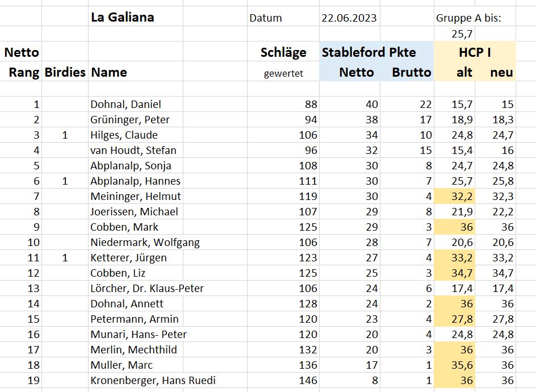
Task: Select the Gruppe A bis value 25,7
Action: 462,34
